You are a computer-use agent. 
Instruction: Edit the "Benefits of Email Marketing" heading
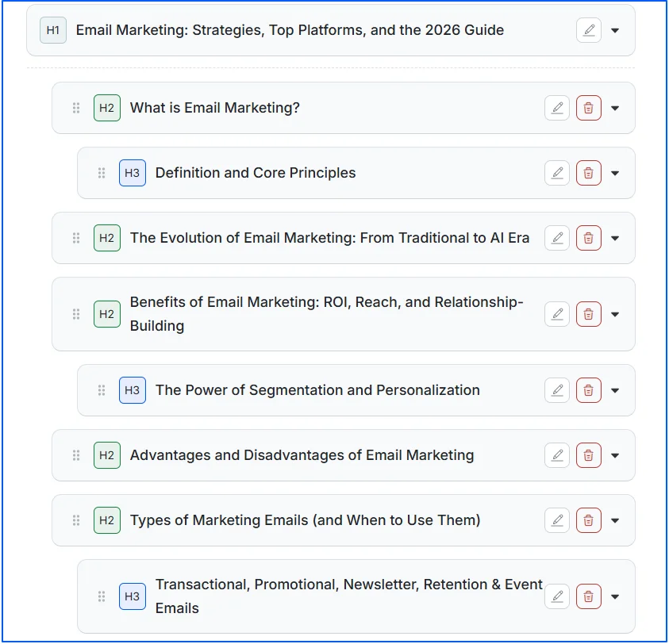click(557, 314)
